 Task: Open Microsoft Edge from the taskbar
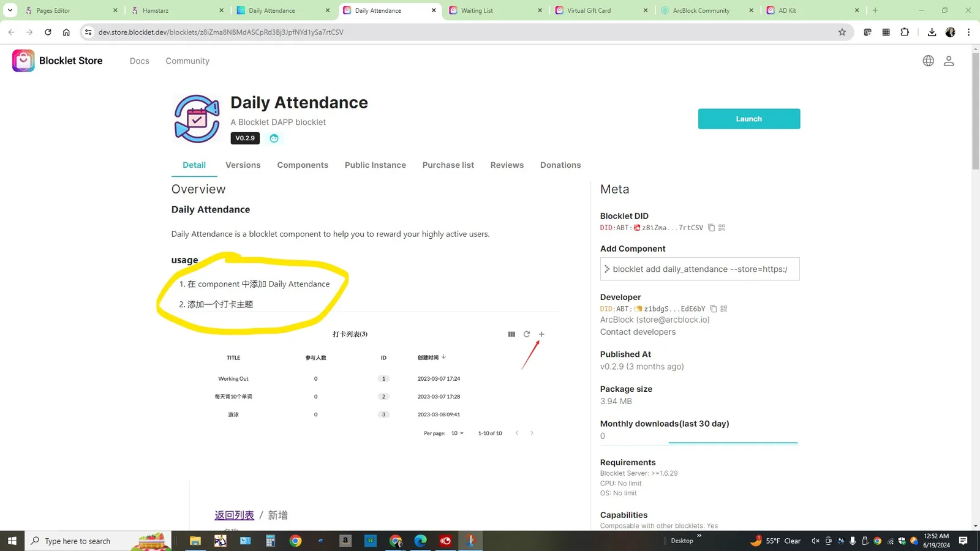421,541
